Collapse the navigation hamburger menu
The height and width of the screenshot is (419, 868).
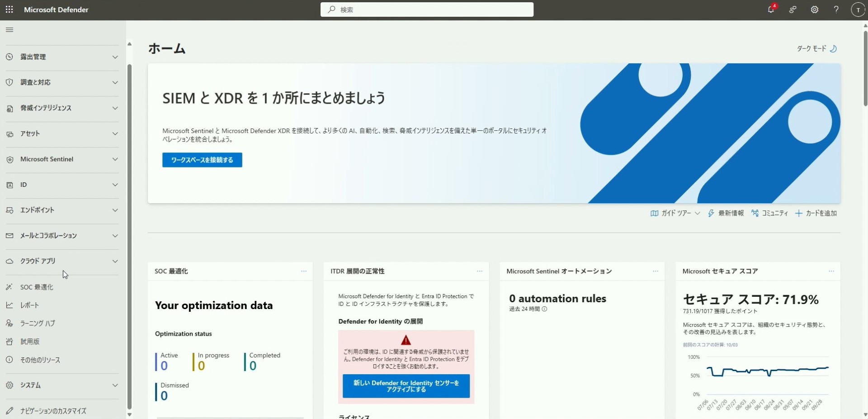[x=9, y=30]
